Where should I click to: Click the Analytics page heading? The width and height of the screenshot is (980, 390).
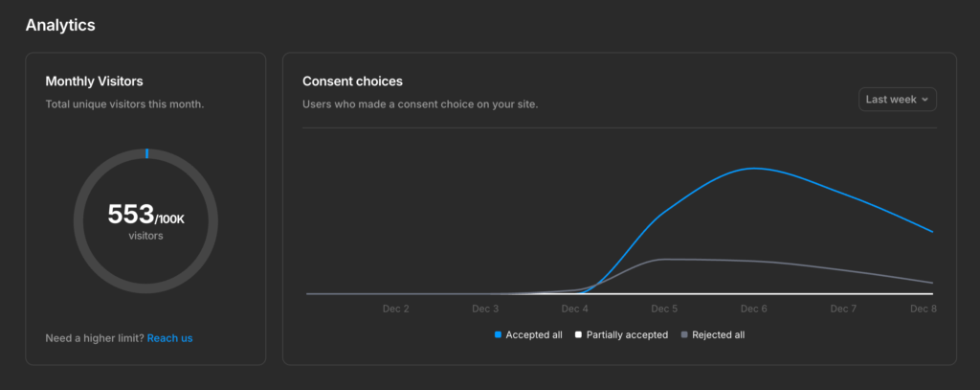point(60,25)
